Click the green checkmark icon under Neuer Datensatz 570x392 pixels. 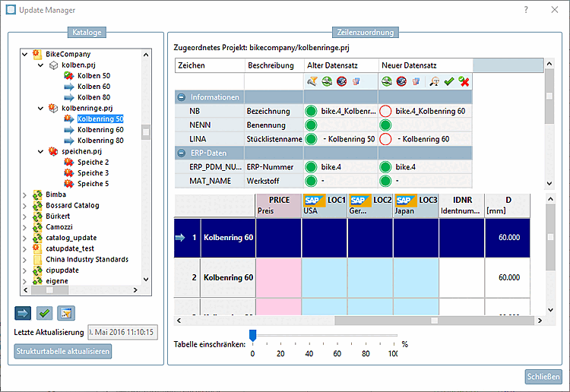449,81
